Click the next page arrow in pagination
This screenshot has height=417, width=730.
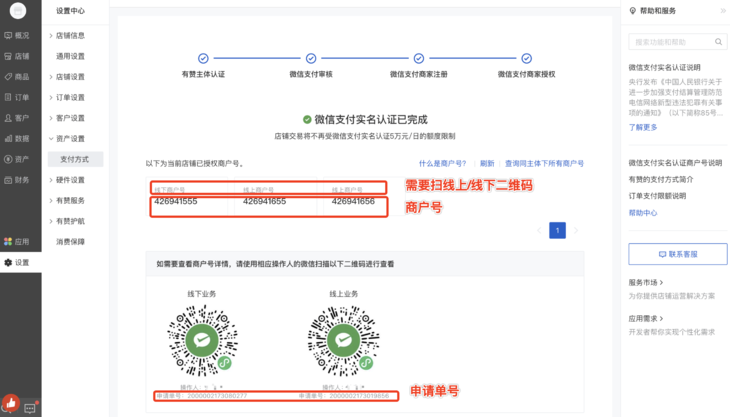point(576,230)
